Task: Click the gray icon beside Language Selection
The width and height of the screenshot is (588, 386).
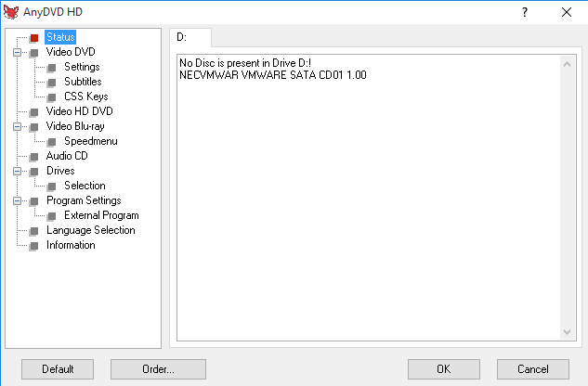Action: point(34,230)
